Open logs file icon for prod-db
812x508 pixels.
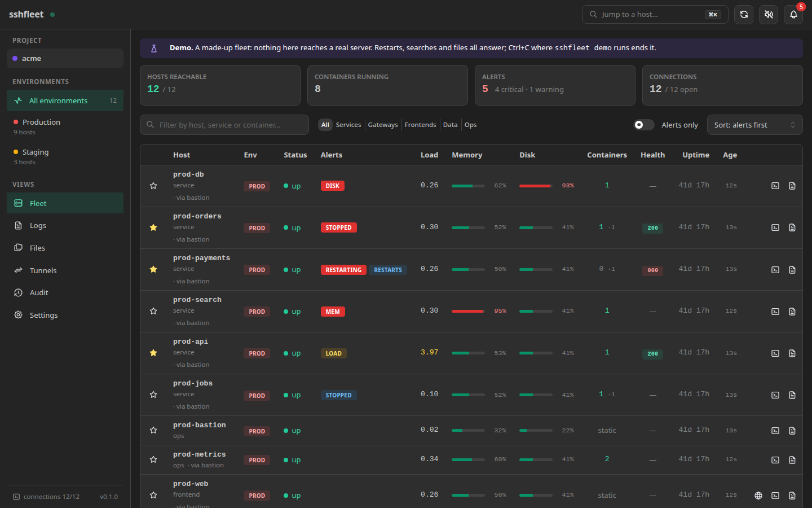(792, 186)
